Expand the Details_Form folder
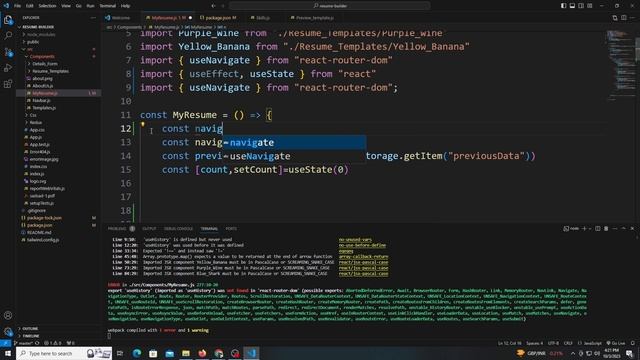Image resolution: width=640 pixels, height=360 pixels. click(45, 64)
